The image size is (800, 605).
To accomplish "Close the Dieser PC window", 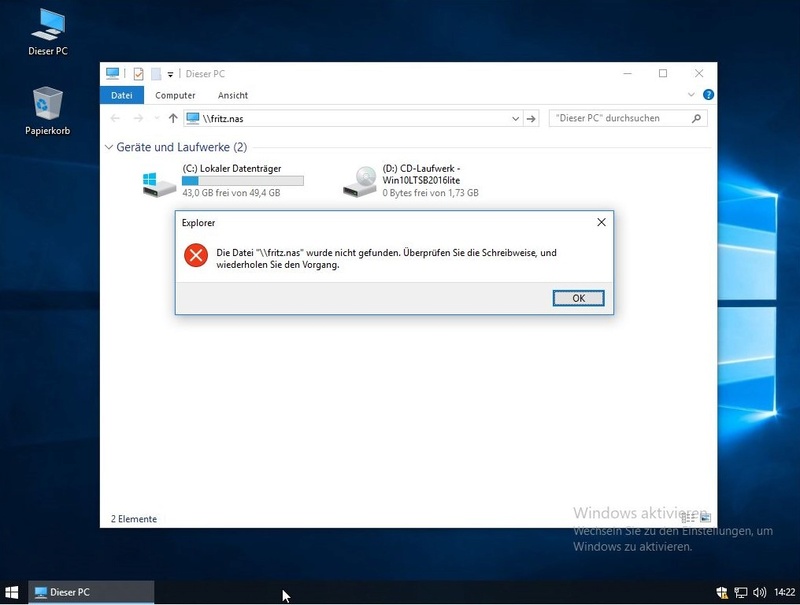I will 699,73.
